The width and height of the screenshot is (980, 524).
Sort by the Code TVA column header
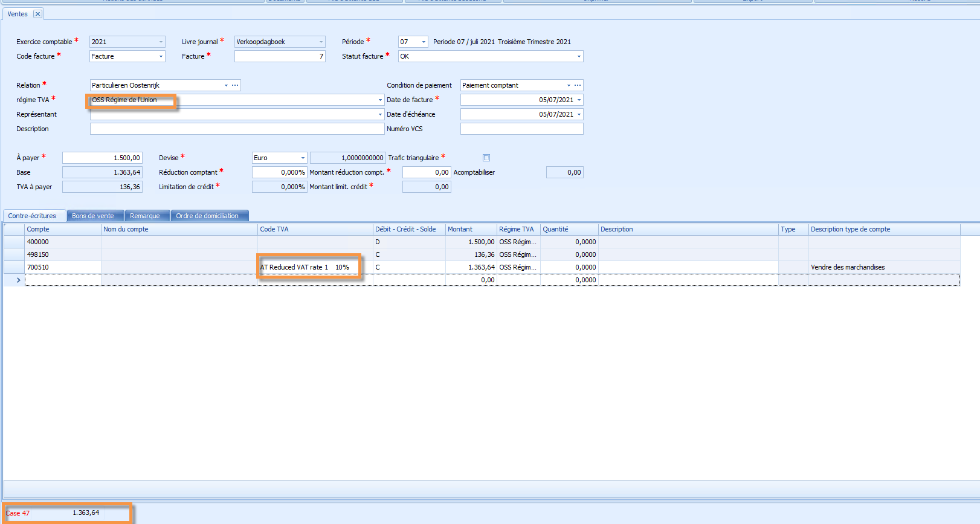tap(315, 229)
